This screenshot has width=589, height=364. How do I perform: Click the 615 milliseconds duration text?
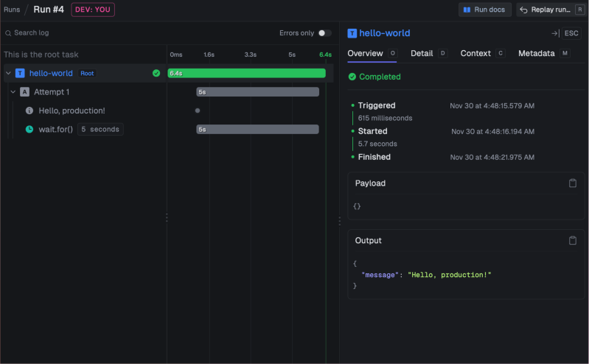coord(385,118)
